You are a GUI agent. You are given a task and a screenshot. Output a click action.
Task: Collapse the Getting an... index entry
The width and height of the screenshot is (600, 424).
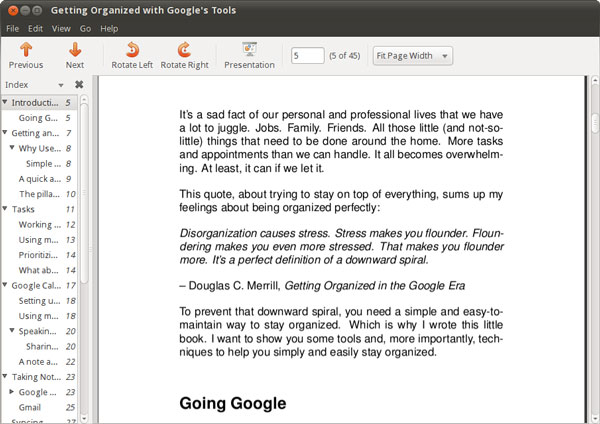[5, 132]
